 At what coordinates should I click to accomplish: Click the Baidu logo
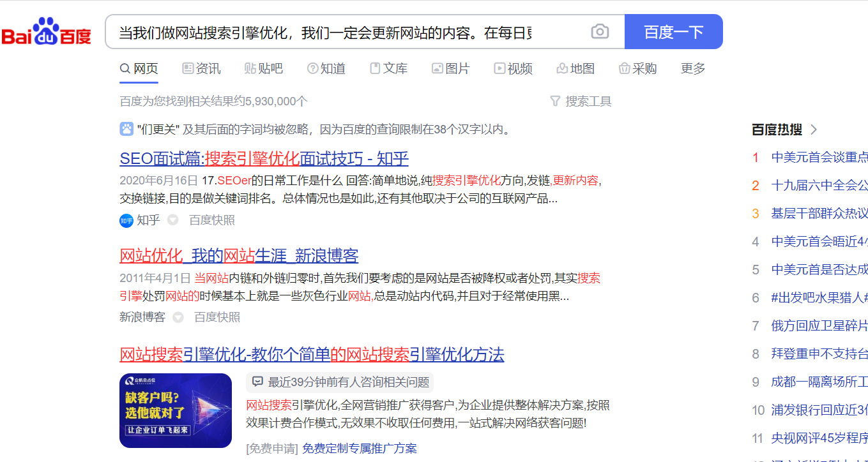46,31
